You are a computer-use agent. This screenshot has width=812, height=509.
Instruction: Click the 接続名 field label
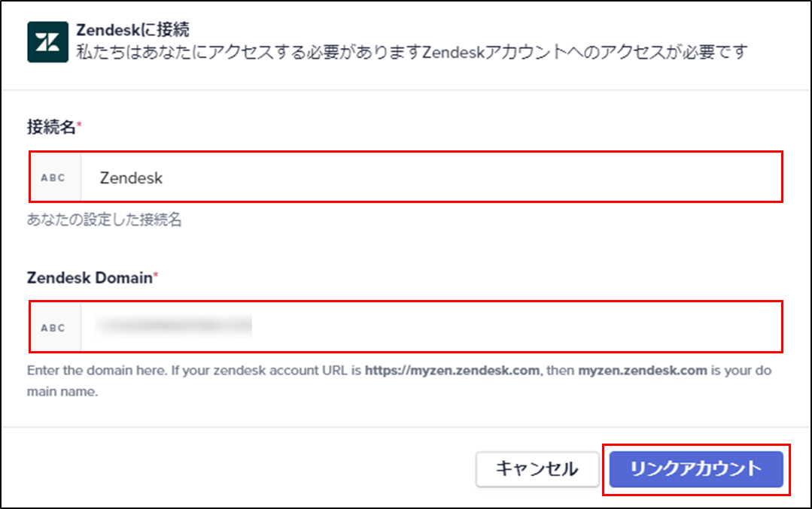51,127
